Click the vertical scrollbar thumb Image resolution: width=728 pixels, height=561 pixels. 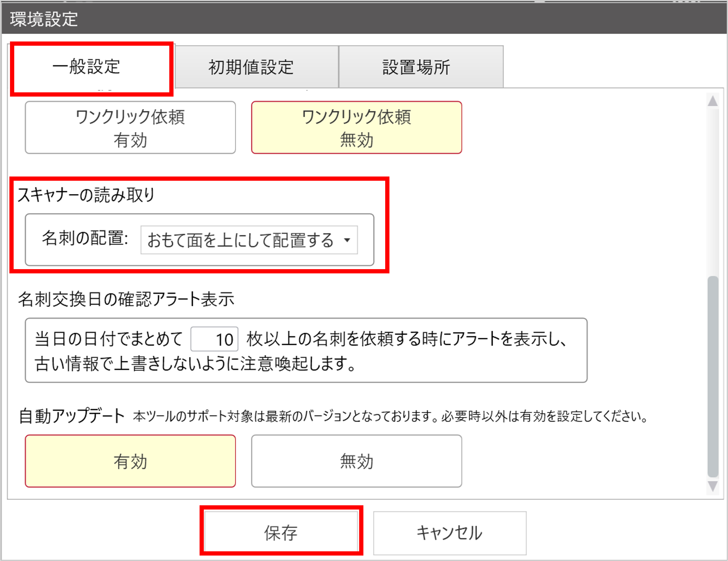point(712,377)
